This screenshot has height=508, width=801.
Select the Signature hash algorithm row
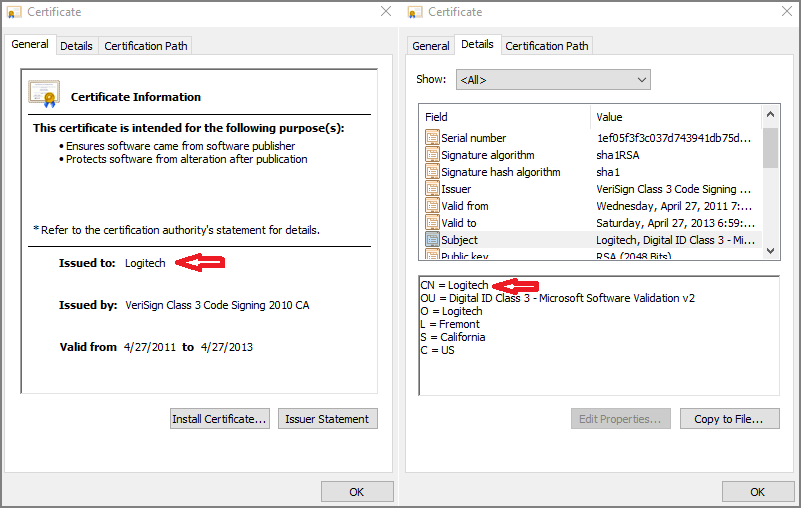(x=593, y=172)
